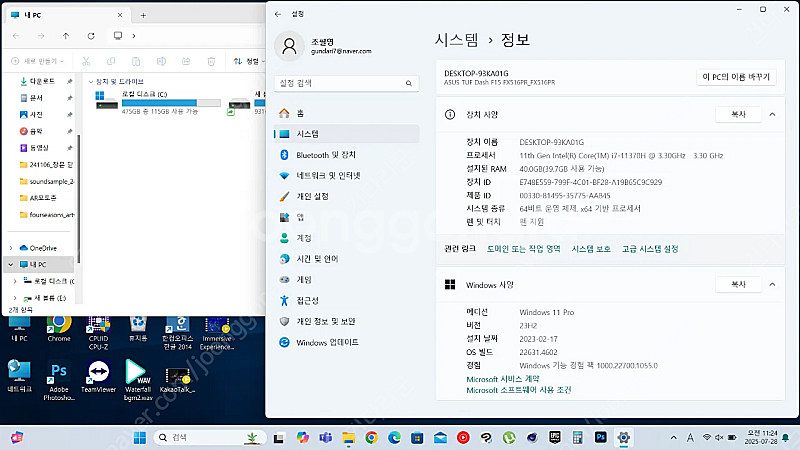Collapse the Windows 사양 section
The height and width of the screenshot is (450, 800).
(x=772, y=284)
